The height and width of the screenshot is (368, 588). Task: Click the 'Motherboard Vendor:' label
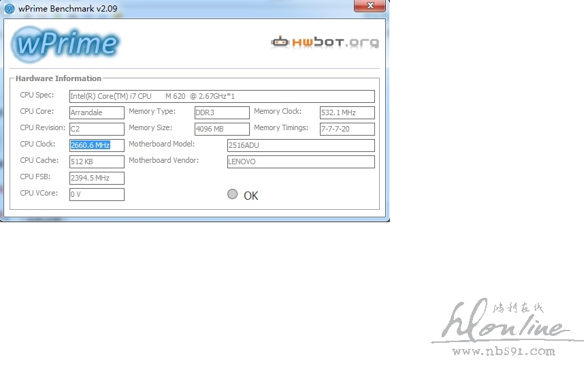coord(163,160)
